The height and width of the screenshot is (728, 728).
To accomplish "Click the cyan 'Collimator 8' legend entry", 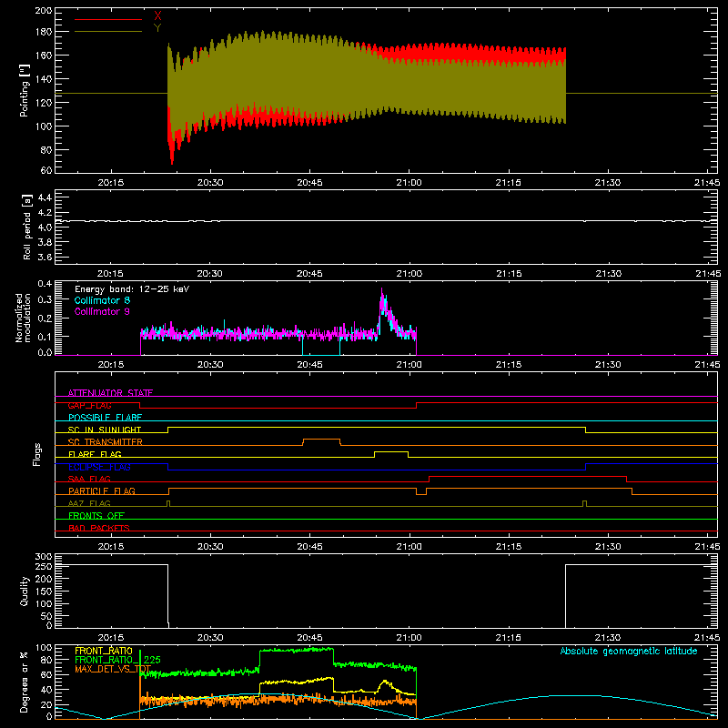I will coord(102,300).
